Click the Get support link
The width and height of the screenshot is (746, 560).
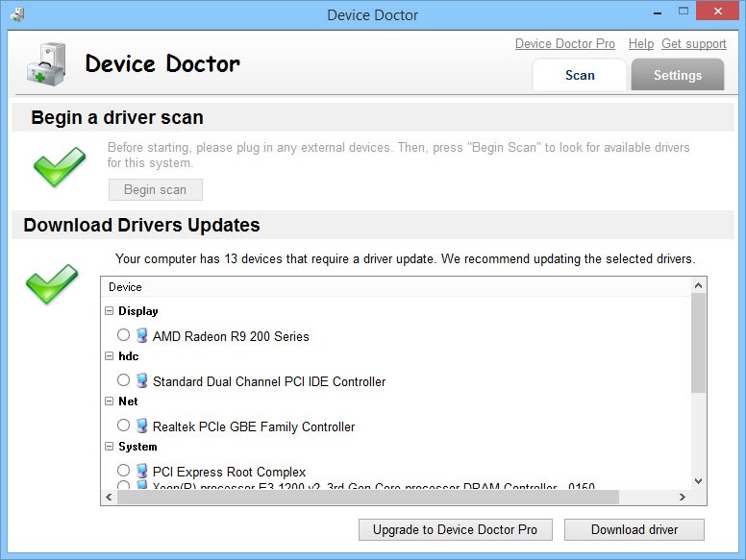[694, 44]
